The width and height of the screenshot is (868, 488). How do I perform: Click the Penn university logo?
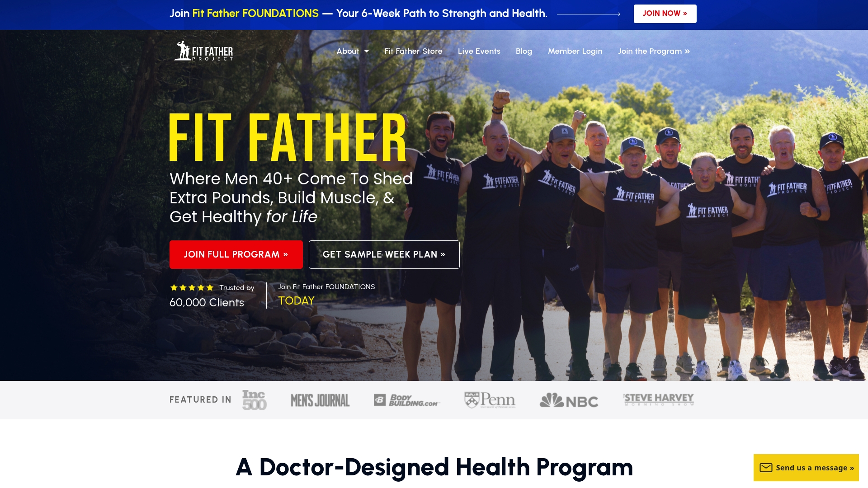[490, 400]
